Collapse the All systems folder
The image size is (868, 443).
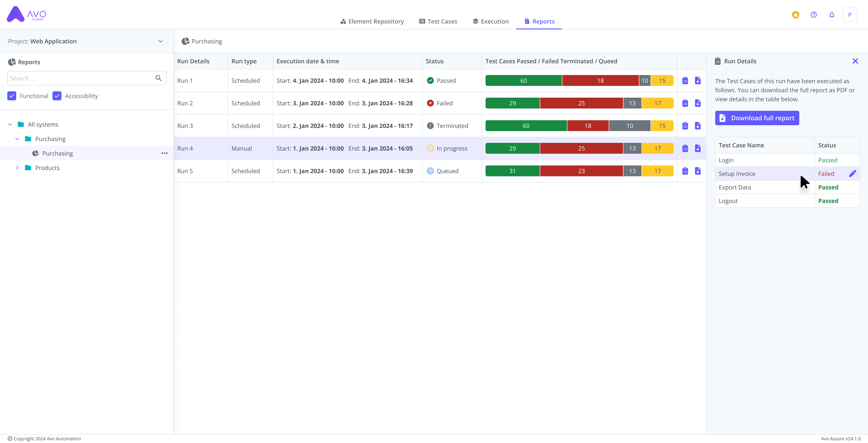click(10, 124)
